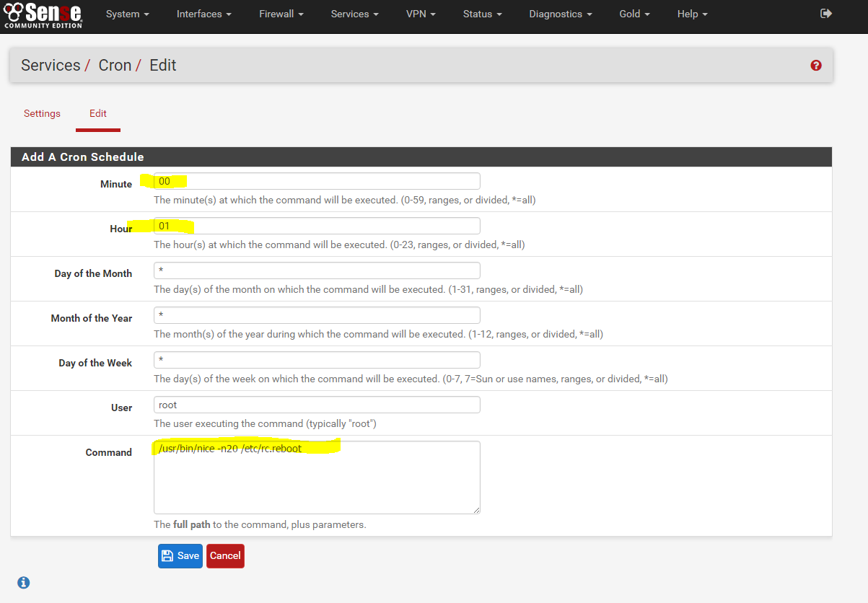Switch to the Settings tab
The image size is (868, 603).
pyautogui.click(x=41, y=113)
